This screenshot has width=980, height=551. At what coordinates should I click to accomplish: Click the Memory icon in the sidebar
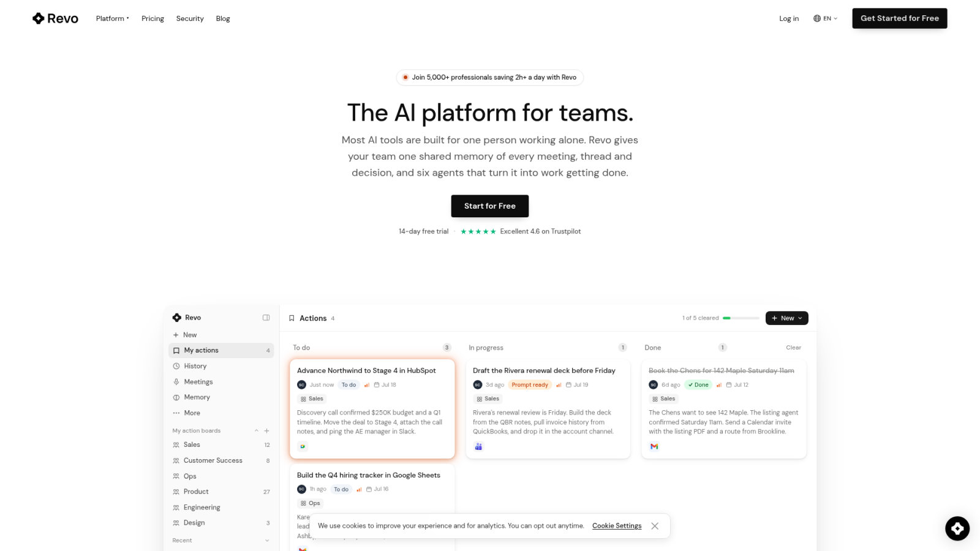tap(176, 397)
